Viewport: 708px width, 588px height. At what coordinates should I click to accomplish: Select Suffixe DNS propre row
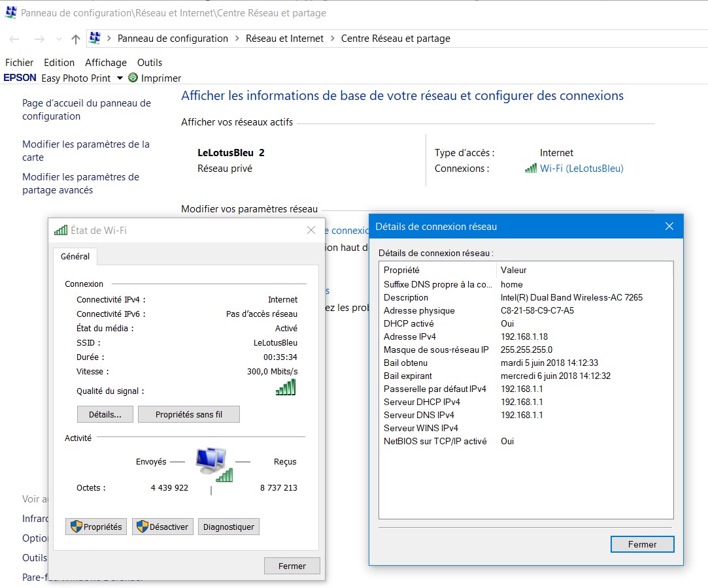[x=526, y=284]
